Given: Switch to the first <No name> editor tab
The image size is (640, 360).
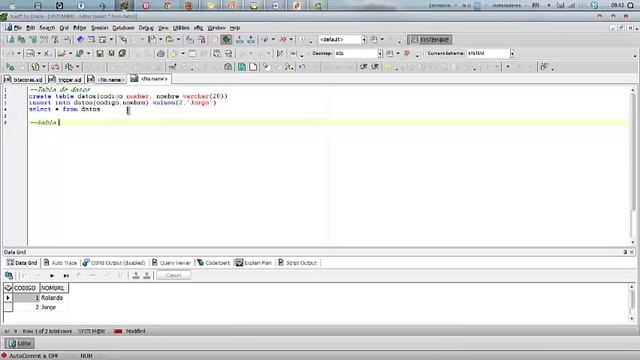Looking at the screenshot, I should [x=106, y=80].
